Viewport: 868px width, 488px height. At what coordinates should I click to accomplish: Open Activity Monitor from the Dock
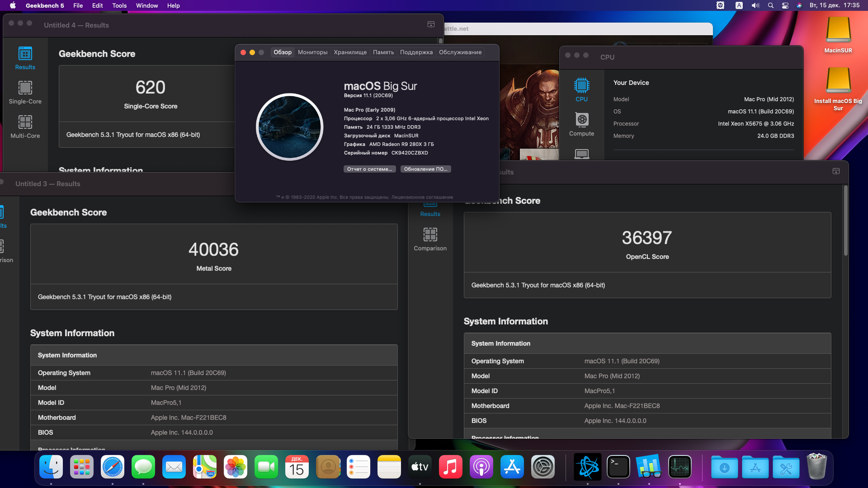[679, 467]
